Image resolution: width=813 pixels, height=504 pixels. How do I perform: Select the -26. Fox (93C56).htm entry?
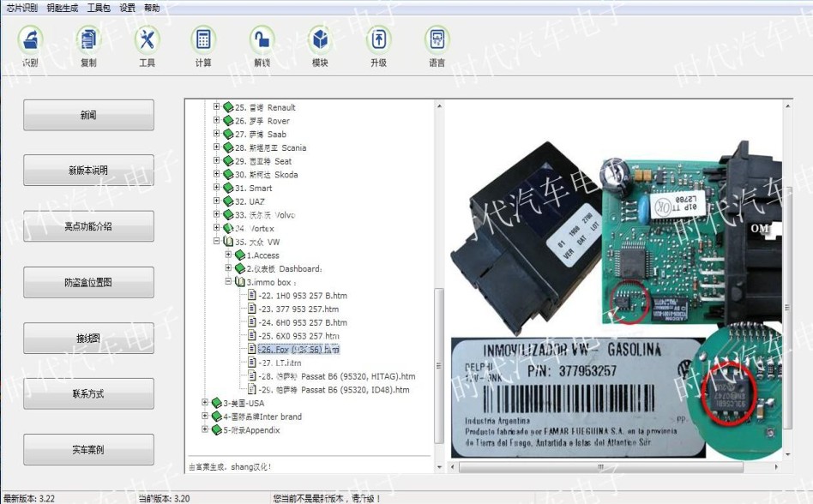click(299, 349)
